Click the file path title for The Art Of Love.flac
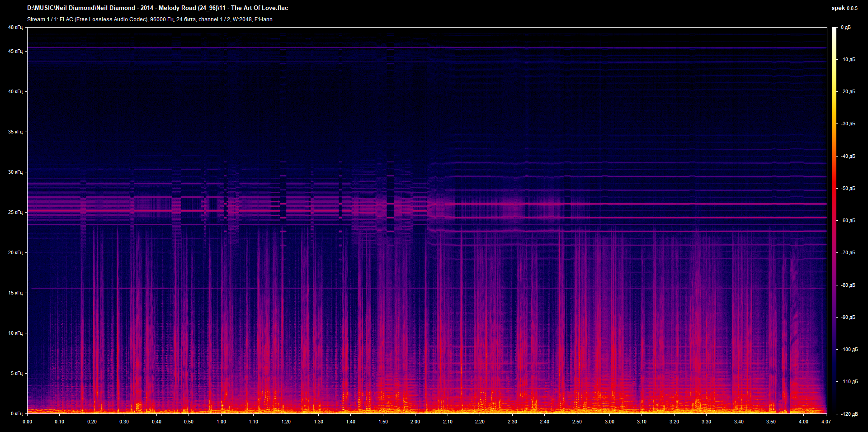 click(158, 8)
